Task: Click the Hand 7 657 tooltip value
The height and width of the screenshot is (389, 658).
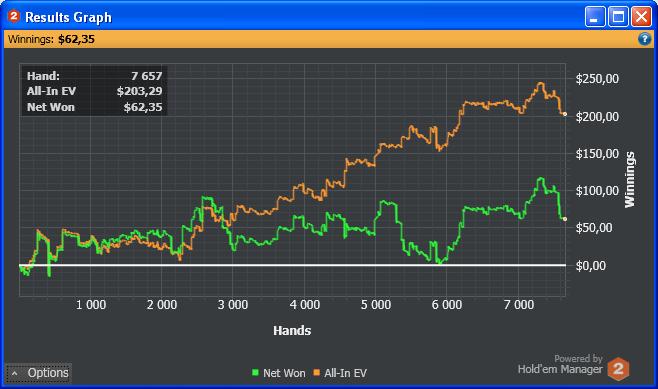Action: tap(146, 76)
